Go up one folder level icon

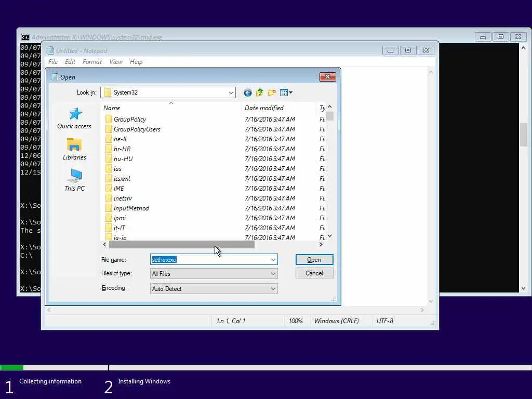(260, 92)
